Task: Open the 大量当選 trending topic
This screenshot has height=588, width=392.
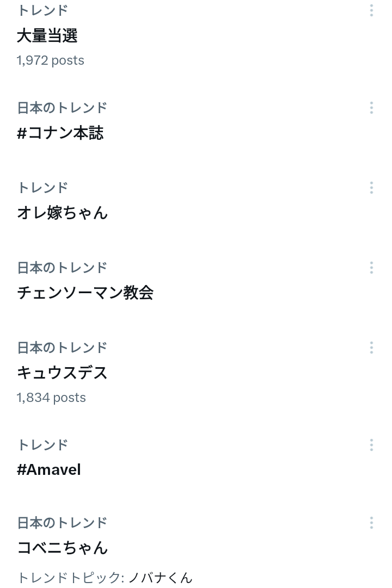Action: (47, 36)
